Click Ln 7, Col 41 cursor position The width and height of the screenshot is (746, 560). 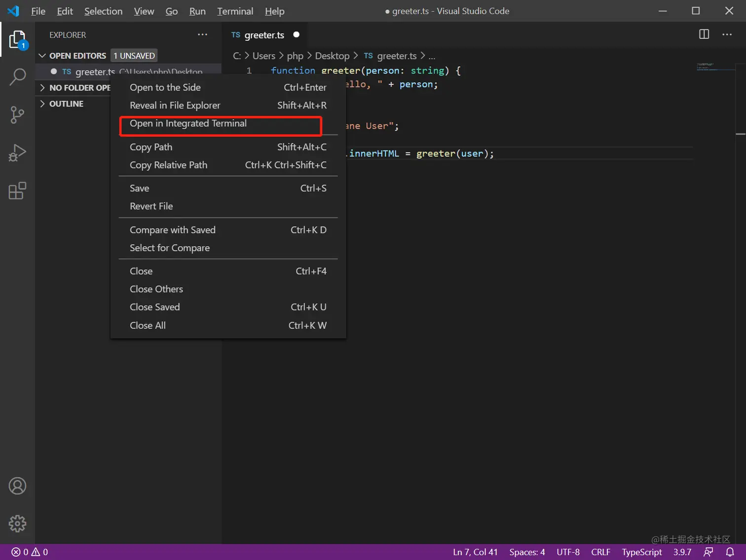click(475, 552)
